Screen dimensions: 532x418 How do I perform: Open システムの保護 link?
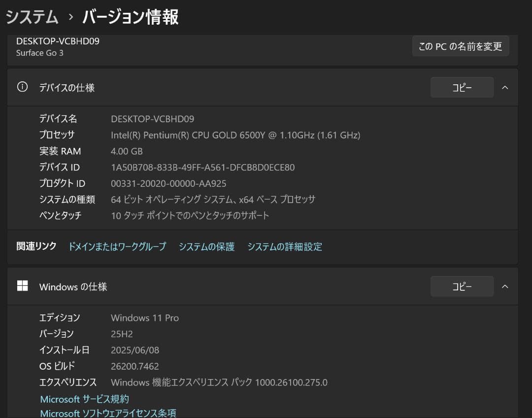[x=206, y=246]
